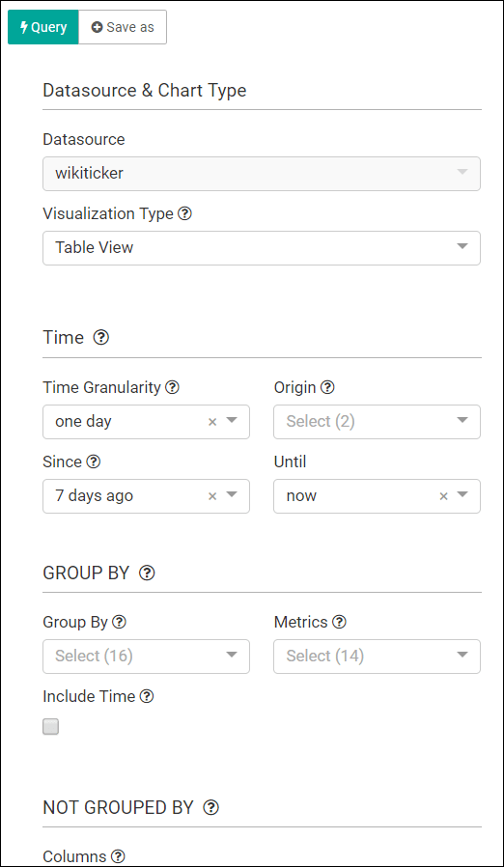
Task: Click the Metrics help question icon
Action: tap(339, 622)
